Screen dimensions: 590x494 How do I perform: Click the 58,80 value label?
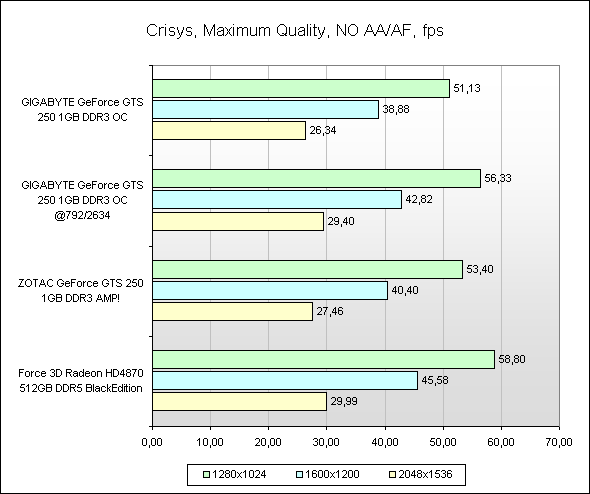pyautogui.click(x=512, y=359)
